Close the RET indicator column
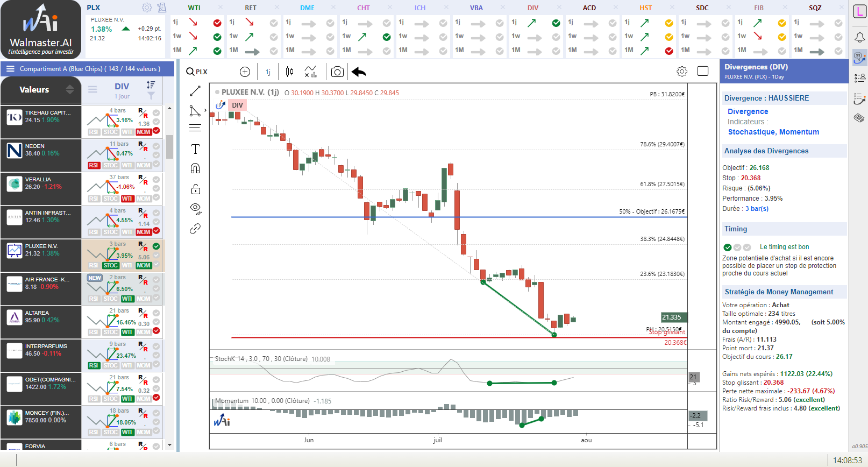The width and height of the screenshot is (868, 467). click(x=276, y=8)
